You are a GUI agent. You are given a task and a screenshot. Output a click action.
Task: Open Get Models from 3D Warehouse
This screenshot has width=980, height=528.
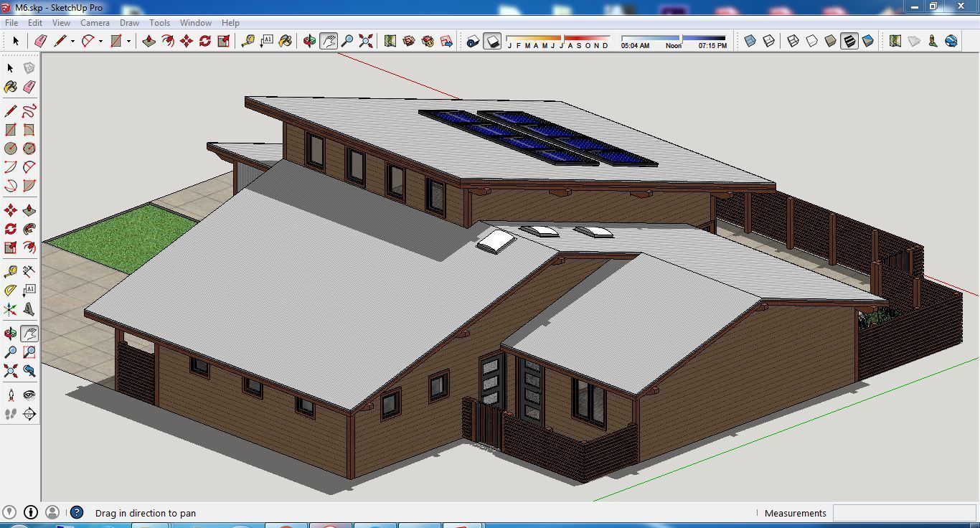pyautogui.click(x=409, y=41)
